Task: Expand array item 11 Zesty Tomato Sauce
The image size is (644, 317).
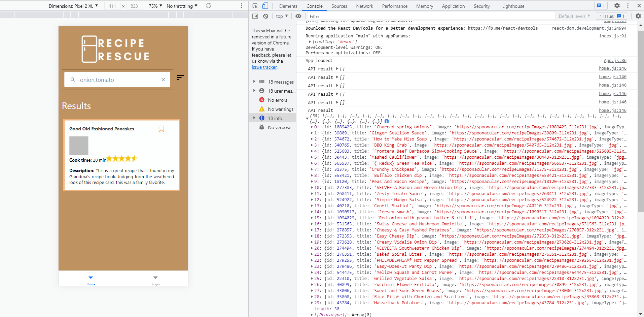Action: (312, 194)
